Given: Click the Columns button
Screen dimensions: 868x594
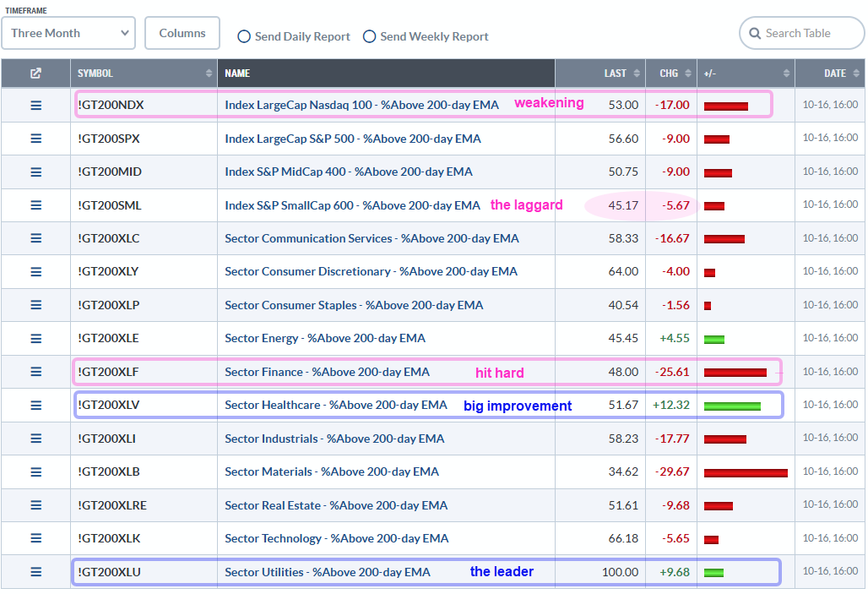Looking at the screenshot, I should (182, 33).
